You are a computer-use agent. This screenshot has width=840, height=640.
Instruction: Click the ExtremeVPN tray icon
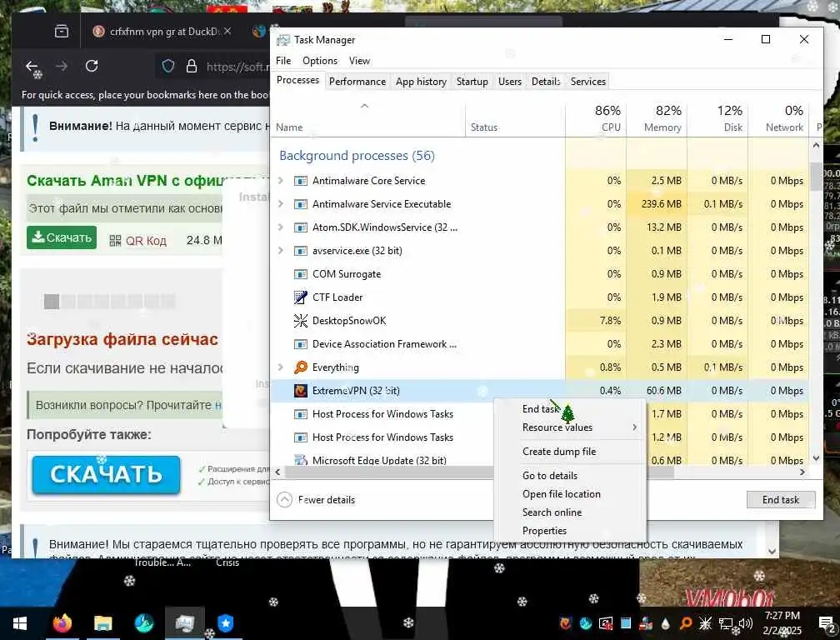[565, 623]
